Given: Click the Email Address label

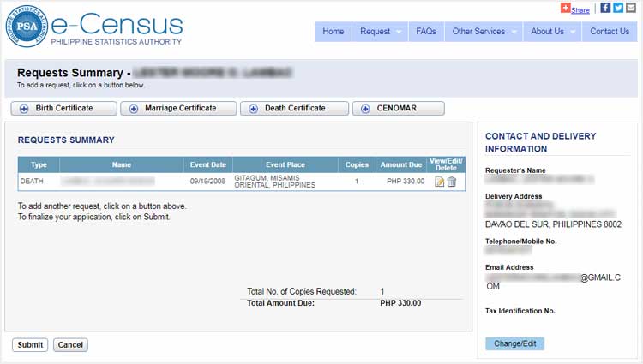Looking at the screenshot, I should 509,267.
